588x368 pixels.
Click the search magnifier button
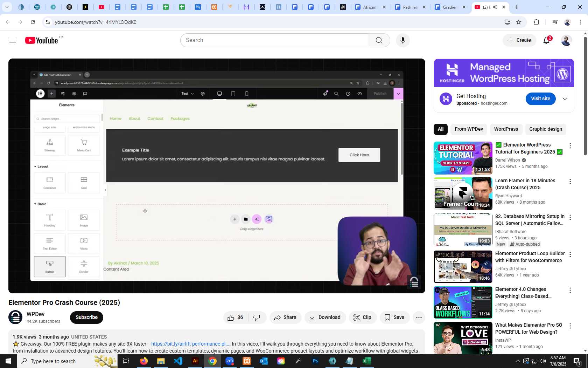click(379, 40)
